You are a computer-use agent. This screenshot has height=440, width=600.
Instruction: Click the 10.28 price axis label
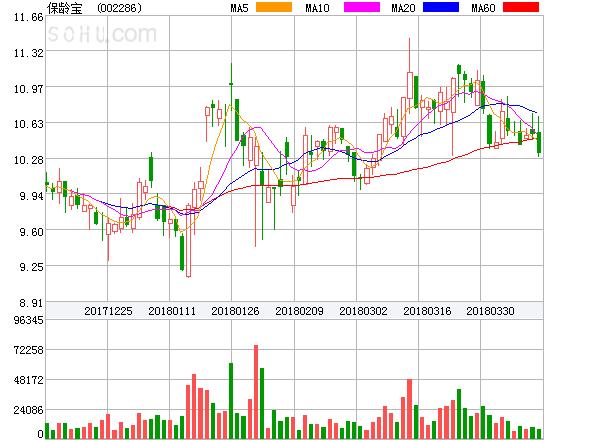[29, 160]
